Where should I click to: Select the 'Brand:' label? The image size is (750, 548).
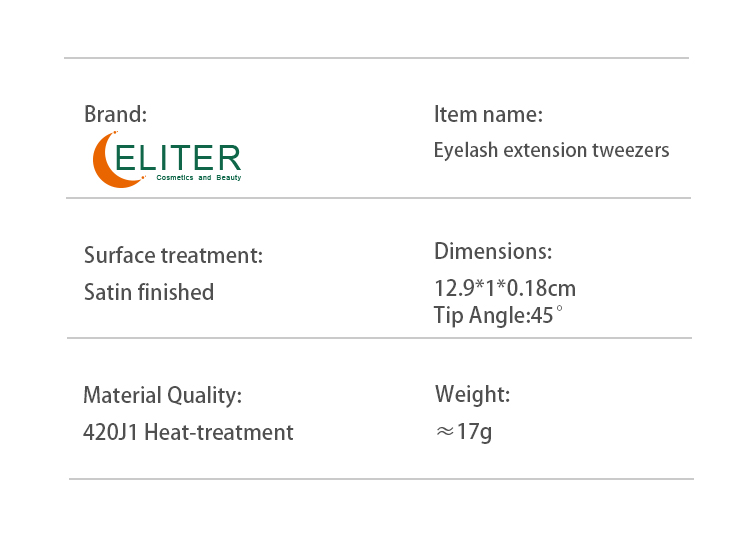[115, 115]
